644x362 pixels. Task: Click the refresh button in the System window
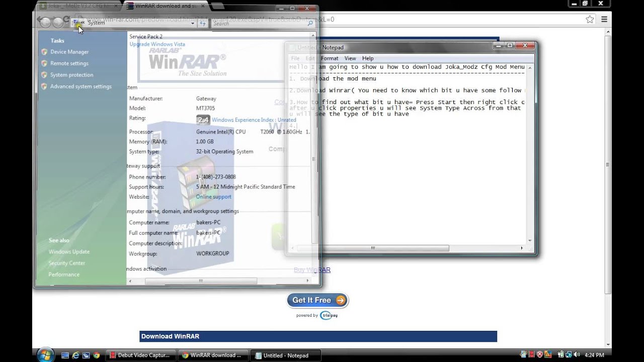click(x=203, y=23)
